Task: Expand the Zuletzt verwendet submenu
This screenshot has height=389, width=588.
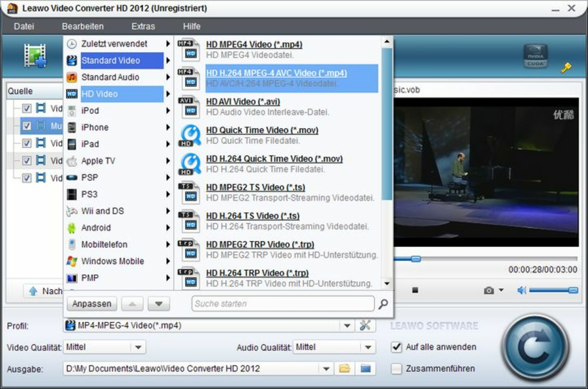Action: (168, 44)
